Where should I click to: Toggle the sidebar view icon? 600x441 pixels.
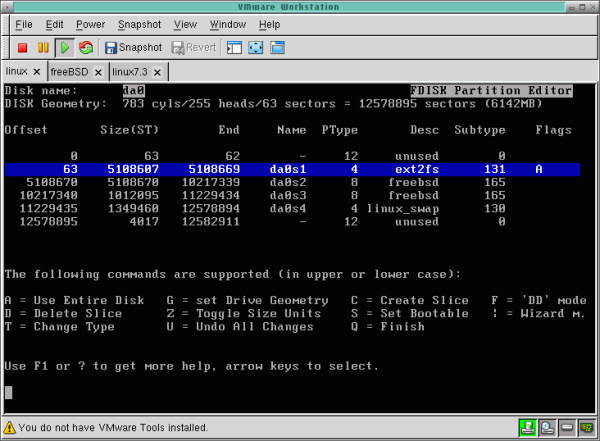(x=234, y=47)
